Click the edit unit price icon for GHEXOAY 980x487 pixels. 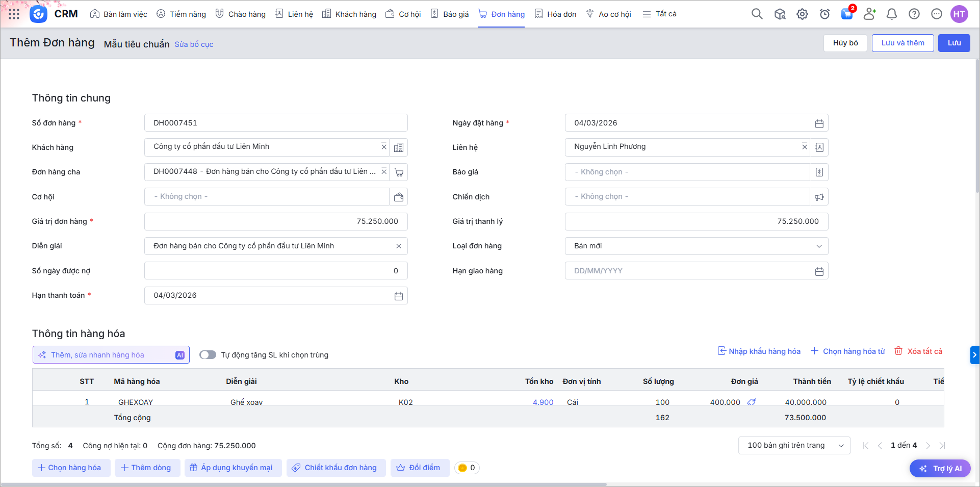point(752,402)
